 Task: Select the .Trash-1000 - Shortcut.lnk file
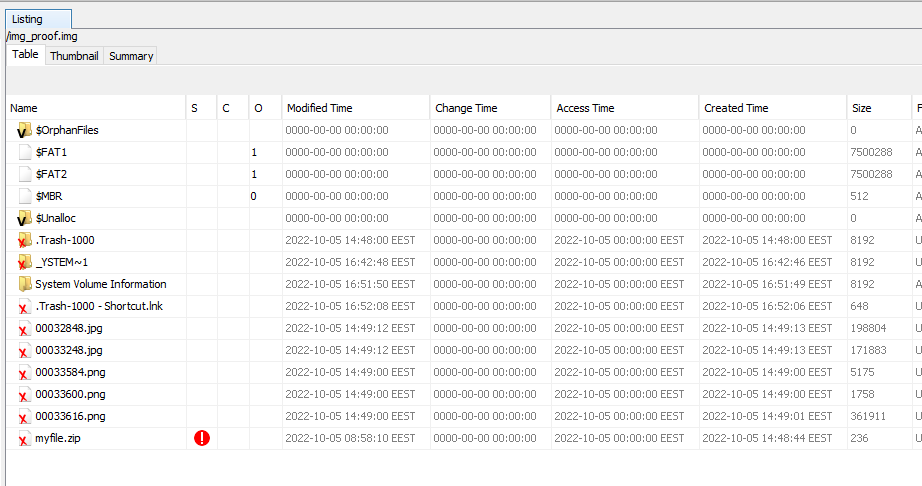pos(98,306)
